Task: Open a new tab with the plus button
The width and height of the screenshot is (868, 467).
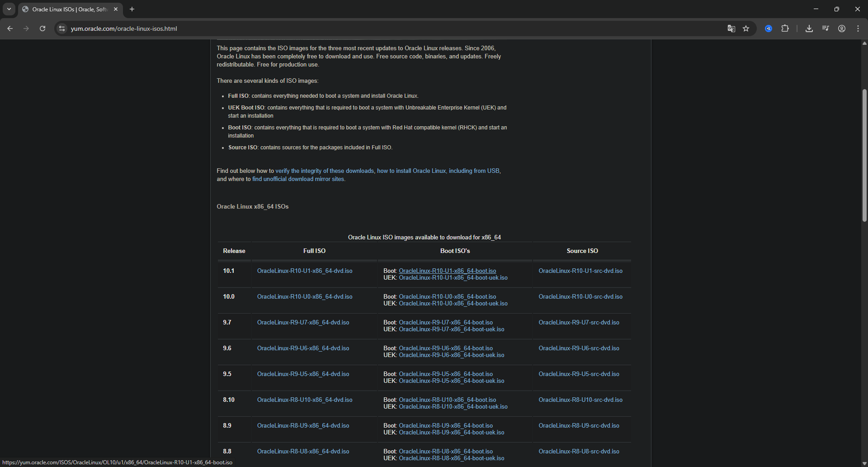Action: pyautogui.click(x=132, y=9)
